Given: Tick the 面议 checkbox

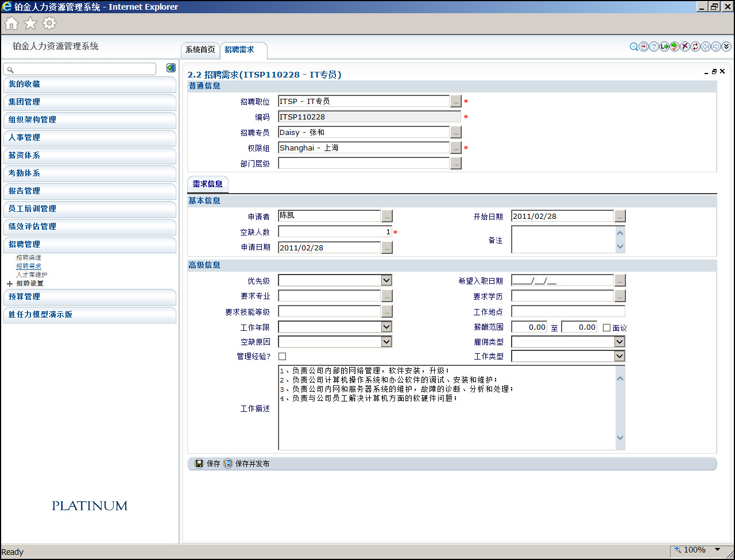Looking at the screenshot, I should 606,327.
